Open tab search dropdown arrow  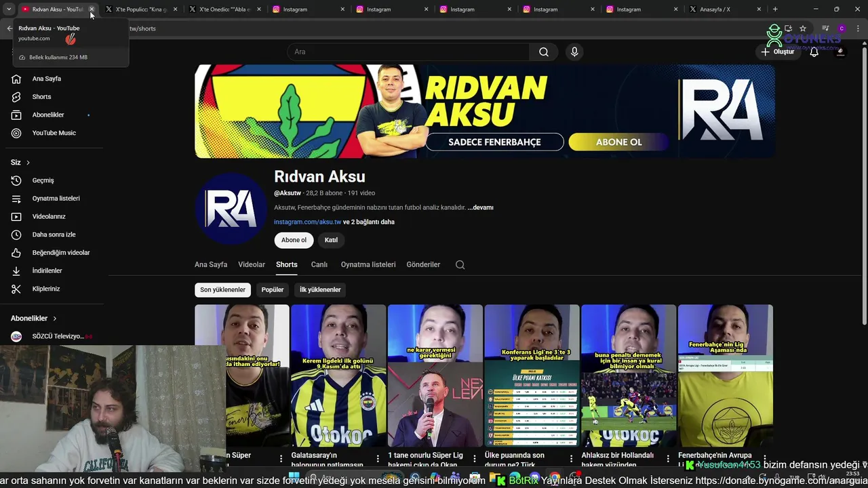click(x=9, y=9)
